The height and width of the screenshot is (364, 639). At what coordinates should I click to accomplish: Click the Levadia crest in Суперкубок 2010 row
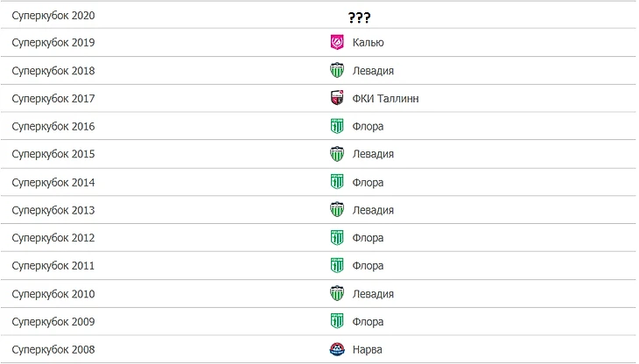tap(337, 294)
